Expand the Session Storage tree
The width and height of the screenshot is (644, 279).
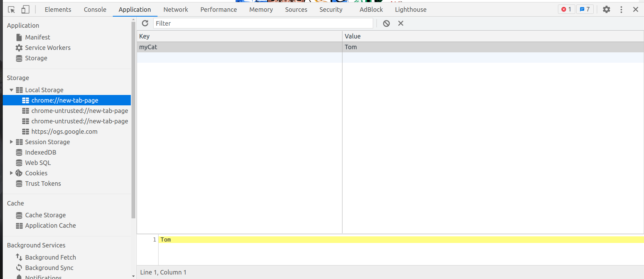(x=11, y=142)
